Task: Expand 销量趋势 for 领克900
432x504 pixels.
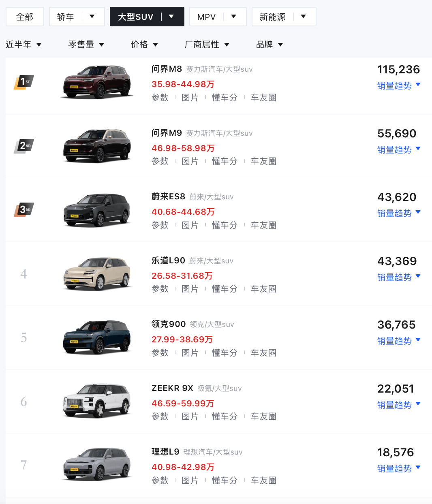Action: [x=399, y=341]
